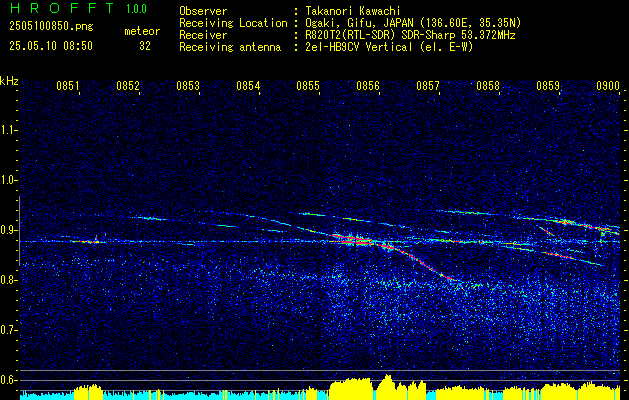
Task: Click the 'Receiving Location' label
Action: pyautogui.click(x=233, y=23)
